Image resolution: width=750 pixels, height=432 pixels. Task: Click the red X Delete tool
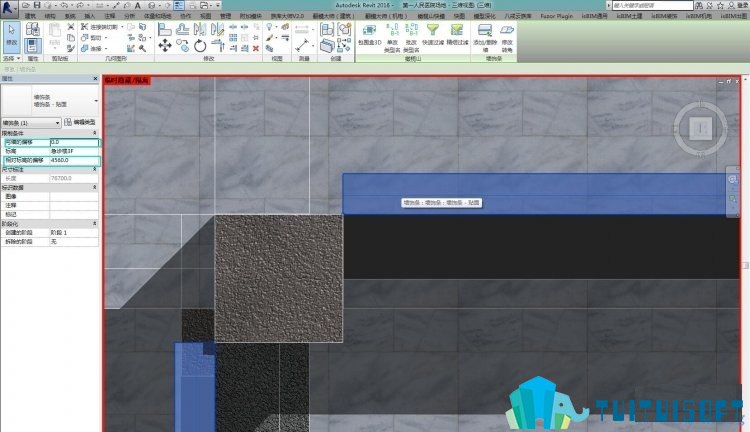(x=256, y=48)
